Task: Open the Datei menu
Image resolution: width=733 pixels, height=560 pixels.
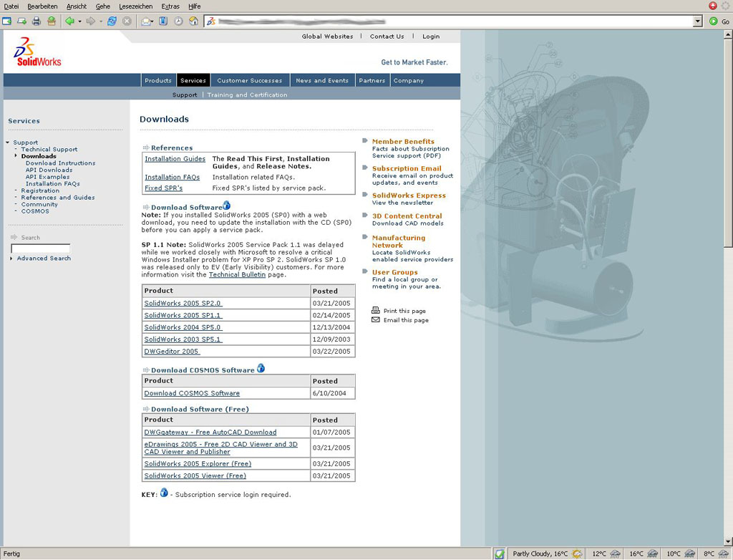Action: (x=11, y=6)
